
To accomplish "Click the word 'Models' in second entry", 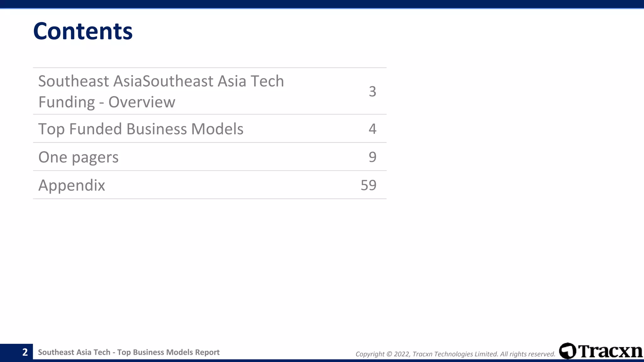I will (x=217, y=129).
